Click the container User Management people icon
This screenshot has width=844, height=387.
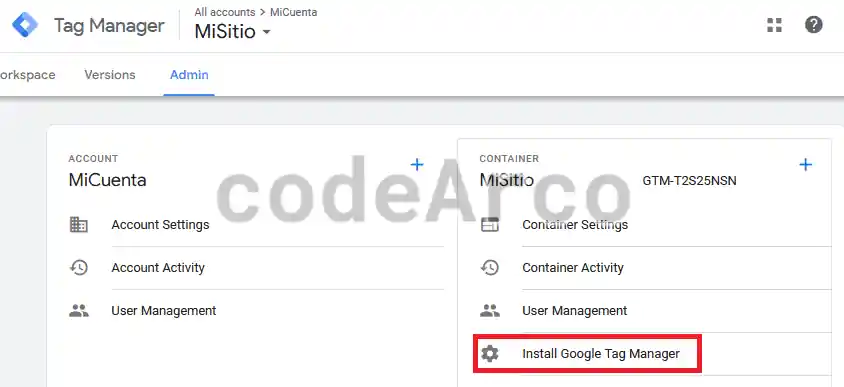tap(489, 311)
